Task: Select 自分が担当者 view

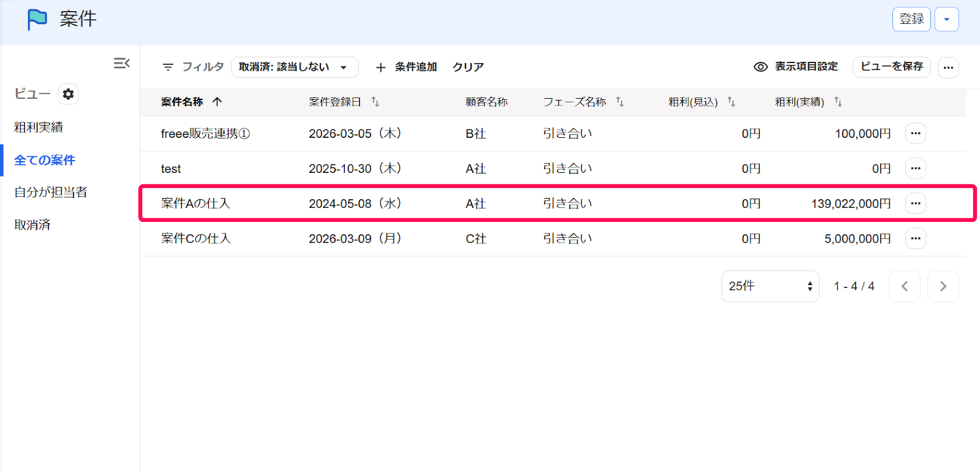Action: 51,192
